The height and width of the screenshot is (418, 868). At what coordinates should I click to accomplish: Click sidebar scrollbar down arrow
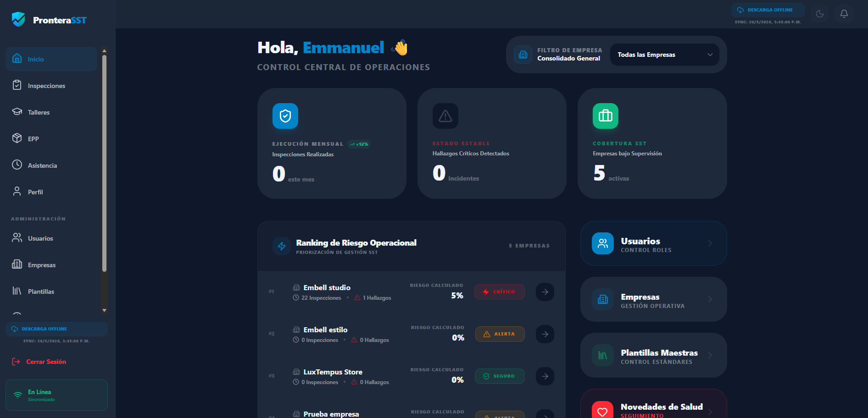coord(104,310)
